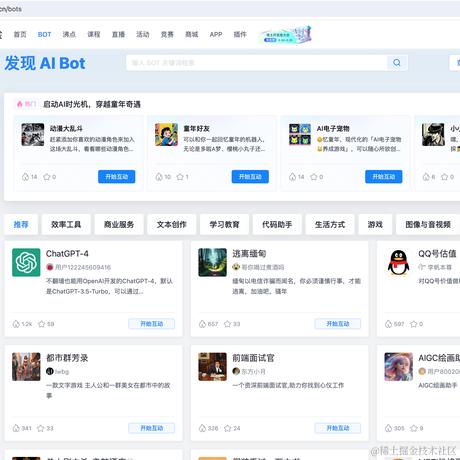This screenshot has height=460, width=460.
Task: Open the 前端面试官 bot title
Action: click(253, 358)
